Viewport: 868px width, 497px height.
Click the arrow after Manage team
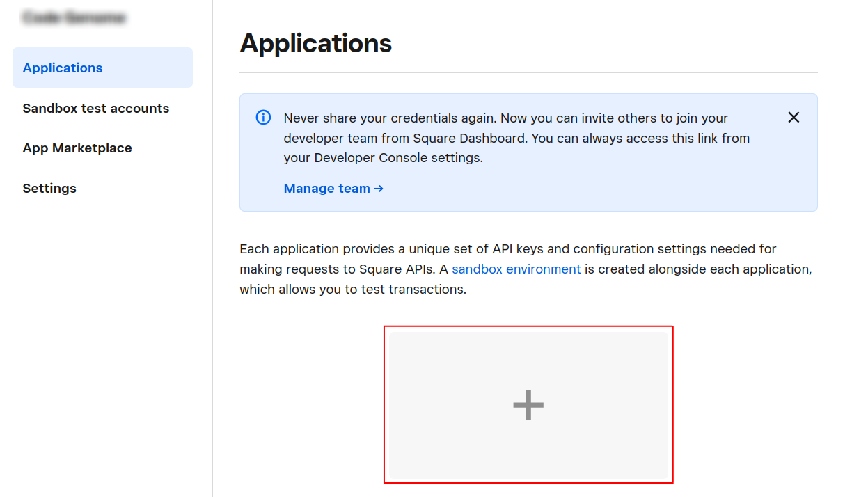point(379,189)
